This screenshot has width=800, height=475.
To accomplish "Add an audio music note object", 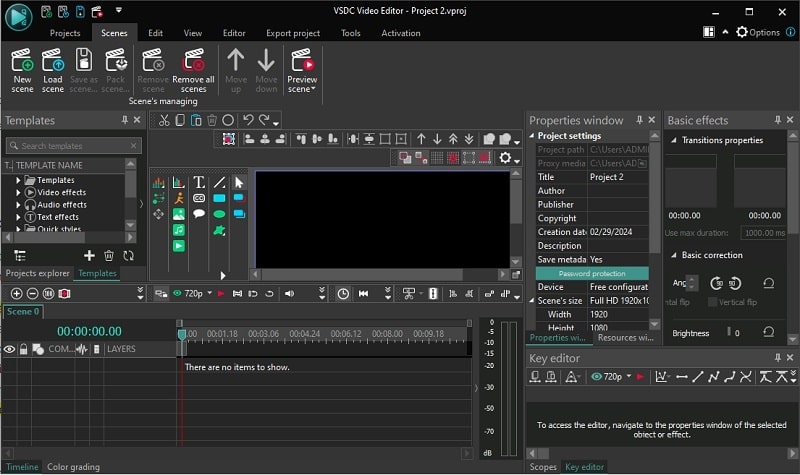I will [179, 230].
